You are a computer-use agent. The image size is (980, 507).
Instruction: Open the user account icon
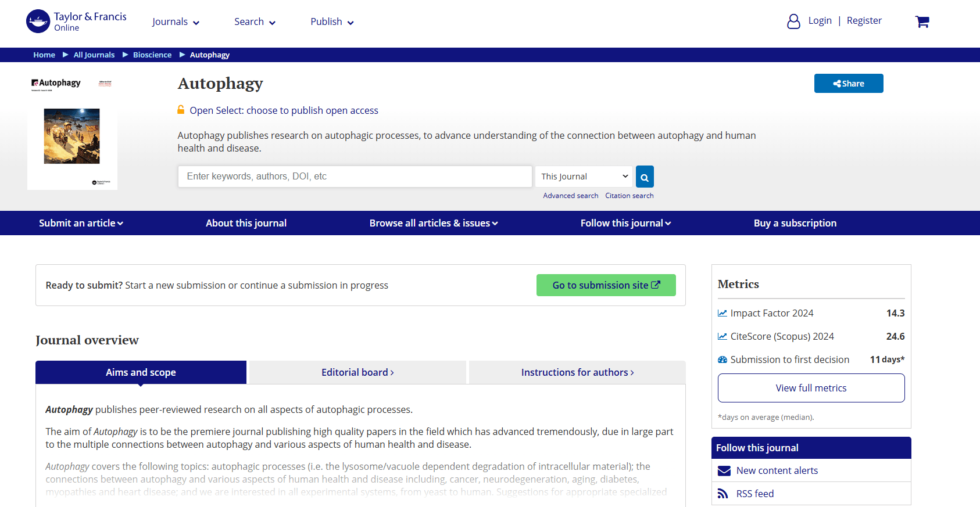click(793, 21)
